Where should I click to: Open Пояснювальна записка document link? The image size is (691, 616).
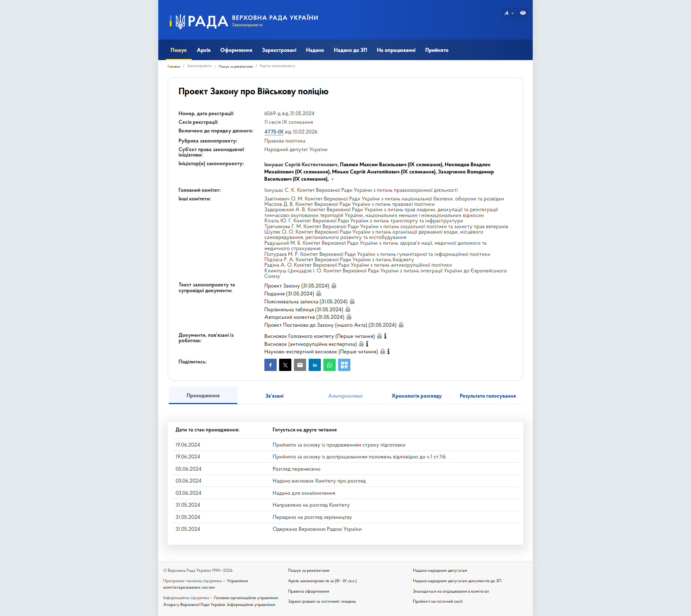[305, 302]
